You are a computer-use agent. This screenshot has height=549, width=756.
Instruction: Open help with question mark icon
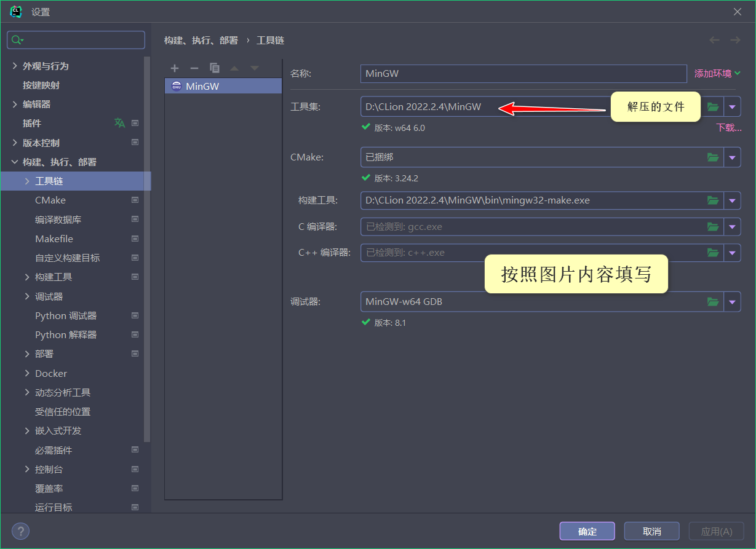20,531
